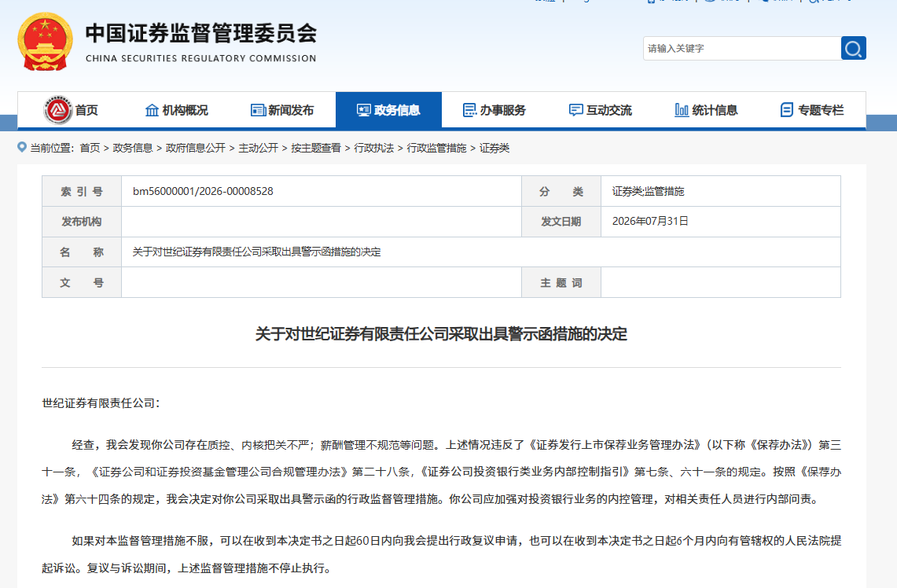Open the 互动交流 navigation tab
The image size is (897, 588).
(600, 110)
